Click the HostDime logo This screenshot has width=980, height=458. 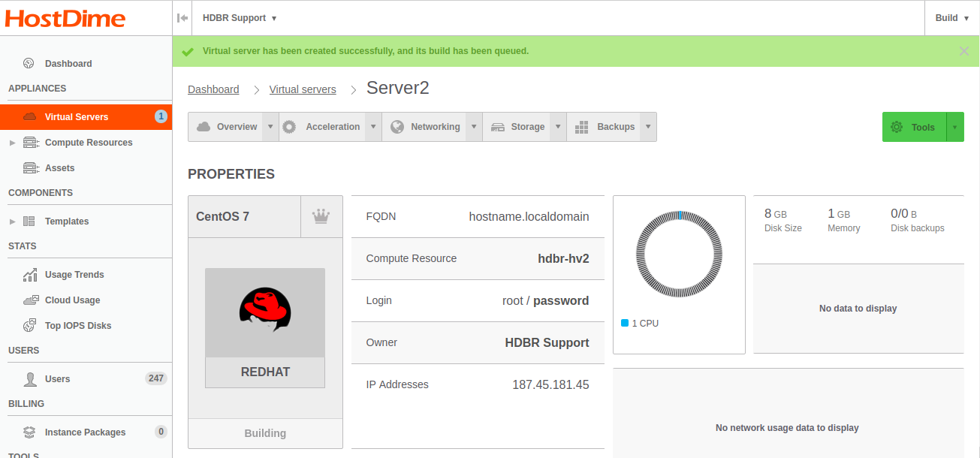pyautogui.click(x=65, y=18)
